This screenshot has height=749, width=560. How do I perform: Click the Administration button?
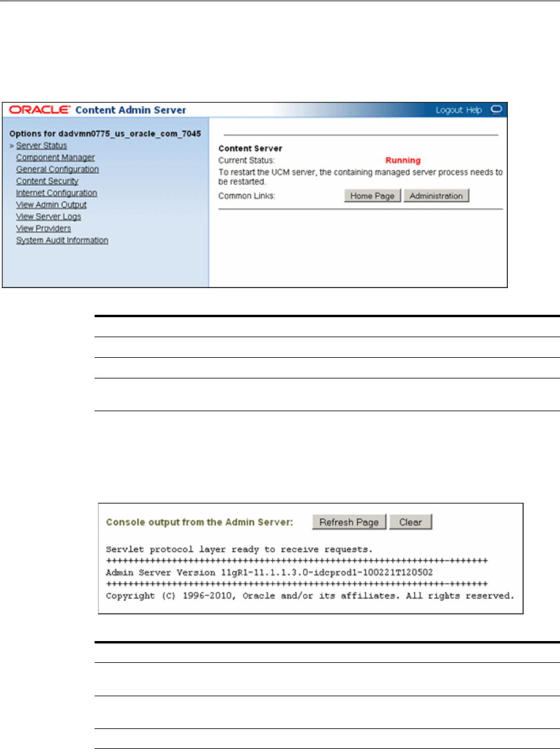coord(436,196)
